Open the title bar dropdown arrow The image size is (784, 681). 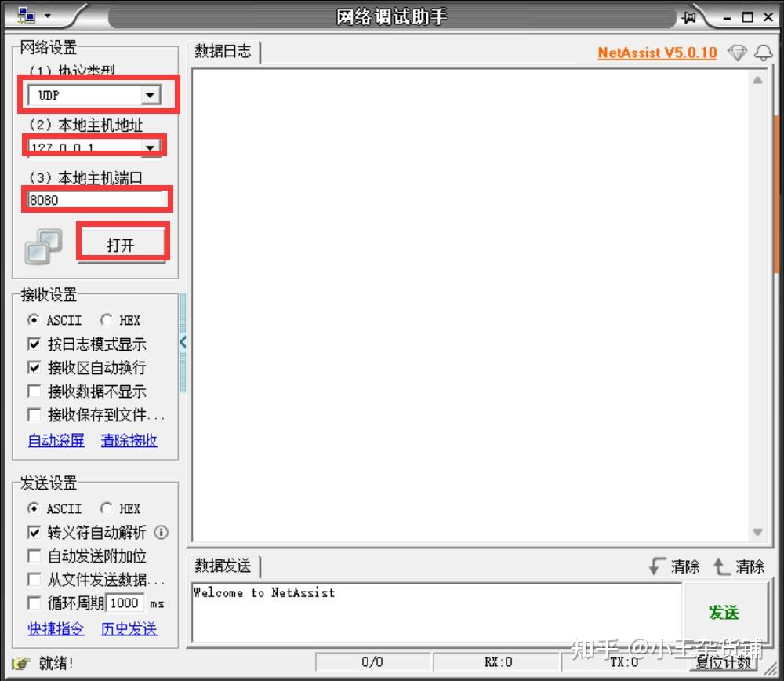tap(48, 16)
